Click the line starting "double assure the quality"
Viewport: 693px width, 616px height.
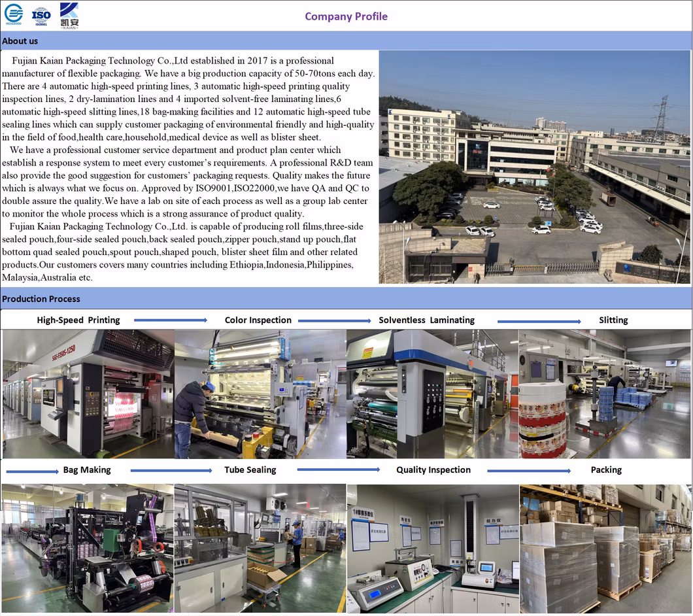pyautogui.click(x=185, y=201)
